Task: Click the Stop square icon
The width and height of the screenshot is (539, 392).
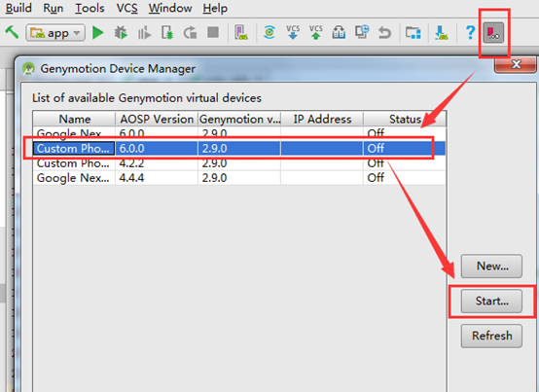Action: pyautogui.click(x=213, y=33)
